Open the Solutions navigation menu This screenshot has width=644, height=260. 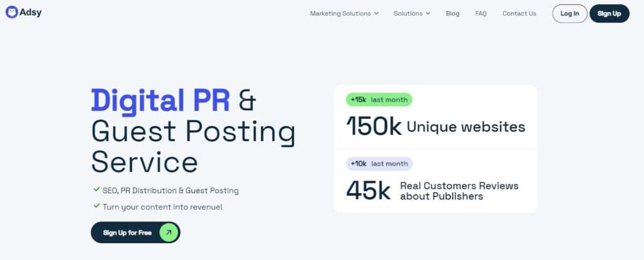point(408,13)
